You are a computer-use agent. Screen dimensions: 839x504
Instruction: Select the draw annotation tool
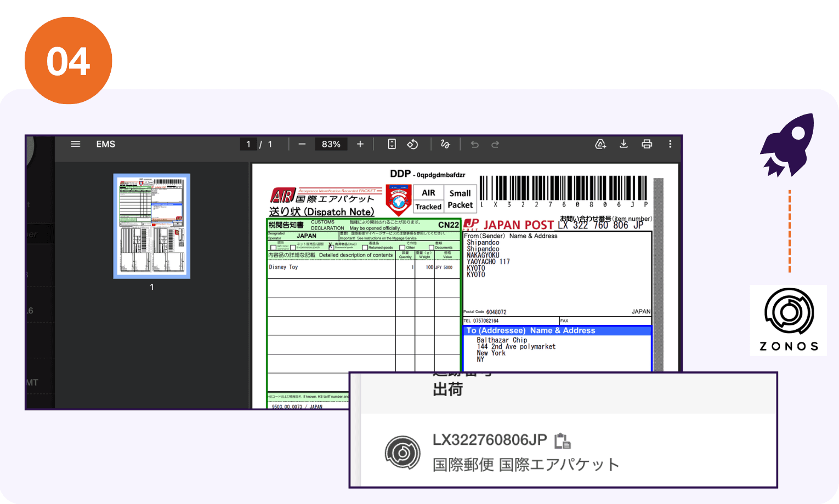(445, 144)
